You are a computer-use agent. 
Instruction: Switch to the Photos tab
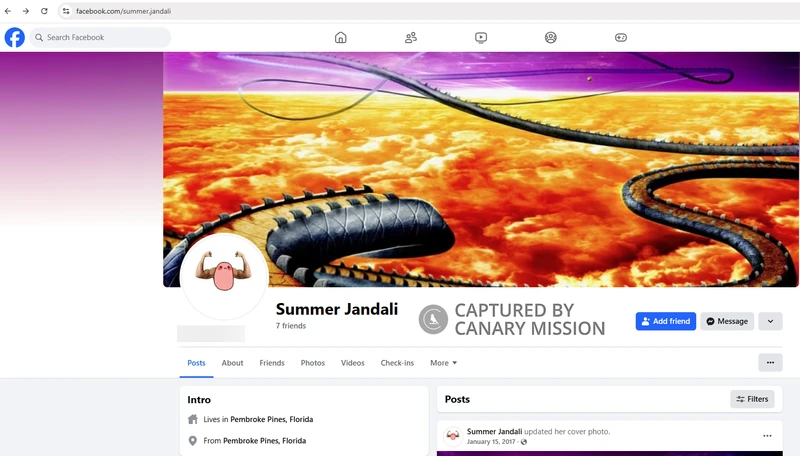point(313,363)
